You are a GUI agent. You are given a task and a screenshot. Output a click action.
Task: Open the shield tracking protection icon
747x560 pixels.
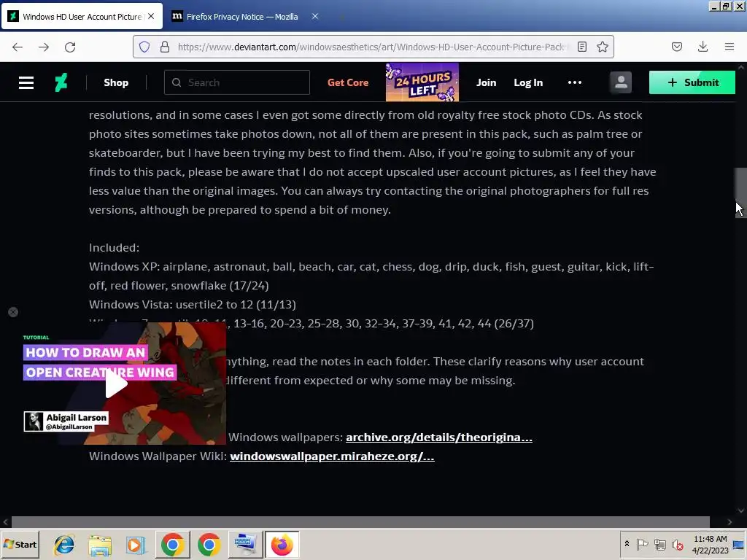(144, 47)
